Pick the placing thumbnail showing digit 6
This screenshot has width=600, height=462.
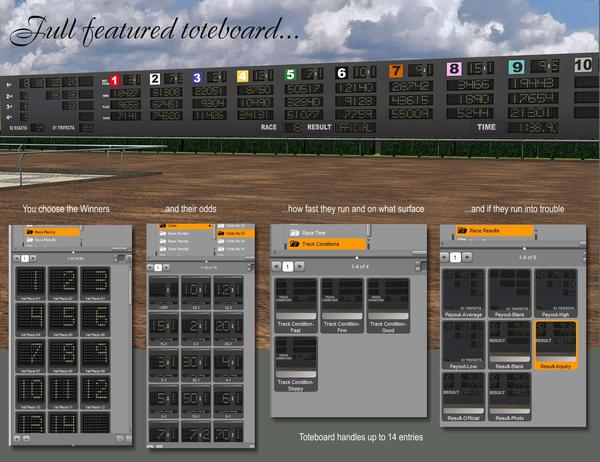click(95, 320)
